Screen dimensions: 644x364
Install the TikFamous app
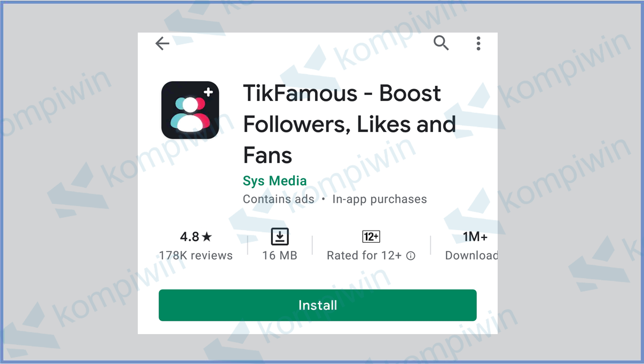(x=317, y=305)
